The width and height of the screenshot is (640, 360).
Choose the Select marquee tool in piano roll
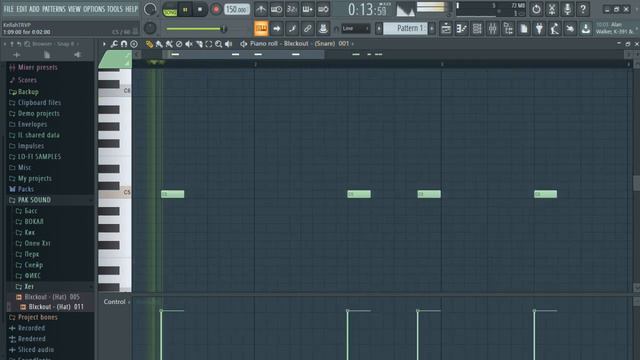click(209, 44)
